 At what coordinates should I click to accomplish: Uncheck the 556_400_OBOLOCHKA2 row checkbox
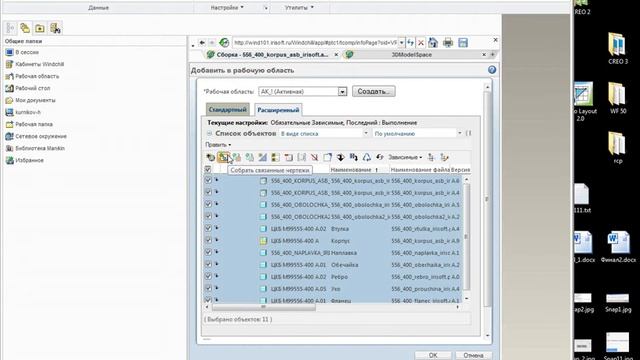(208, 216)
